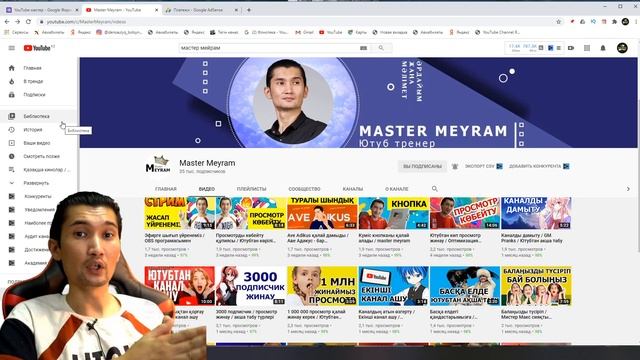The width and height of the screenshot is (640, 360).
Task: Open the 3000 подписчик жинау thumbnail
Action: (251, 286)
